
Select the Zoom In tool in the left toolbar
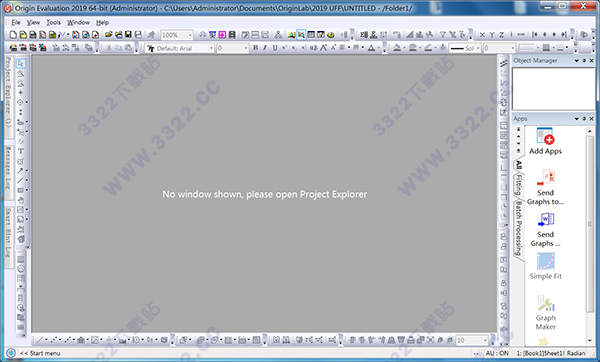[21, 73]
